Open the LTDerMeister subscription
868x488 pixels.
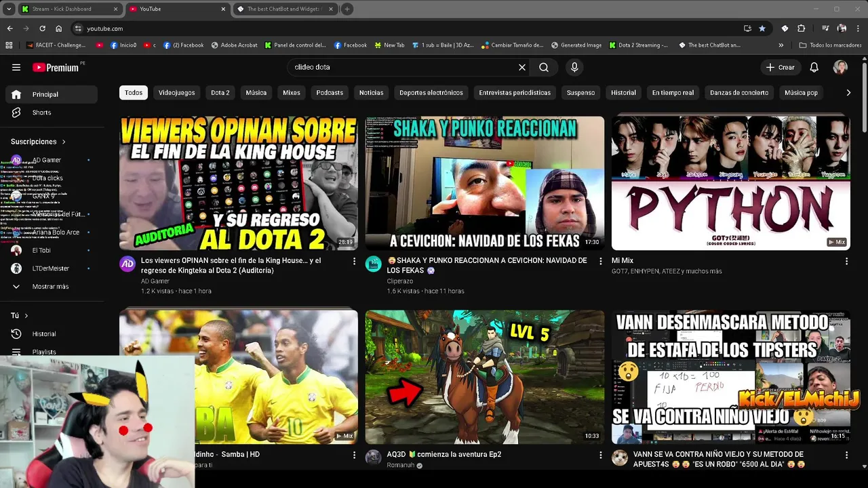[51, 268]
